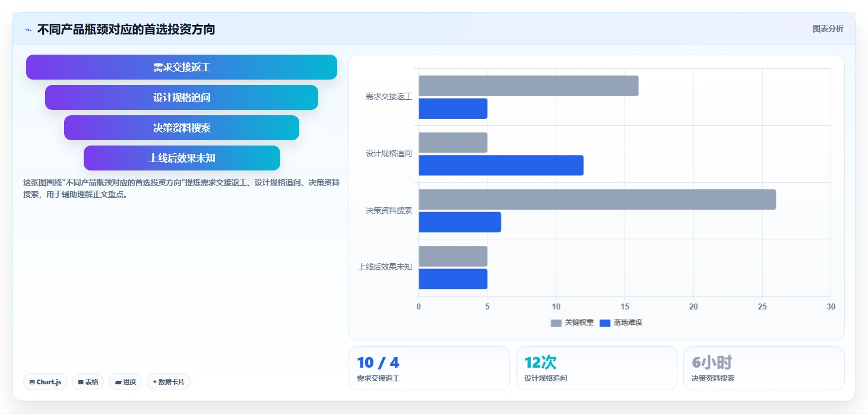This screenshot has width=868, height=414.
Task: Click the 图表分析 label in the header
Action: [828, 29]
